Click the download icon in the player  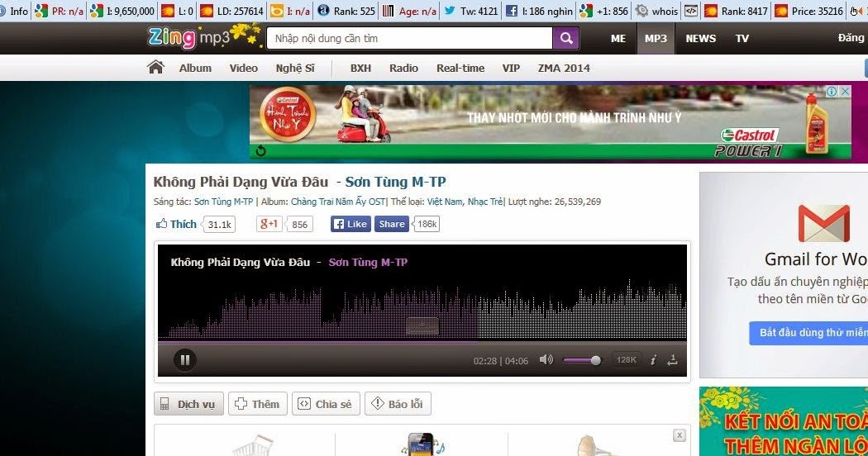pyautogui.click(x=672, y=360)
